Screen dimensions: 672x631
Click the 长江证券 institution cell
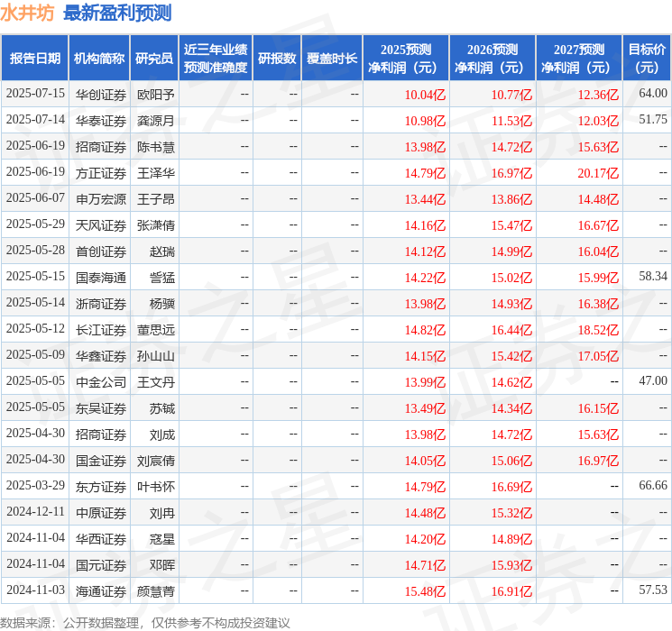(x=101, y=329)
